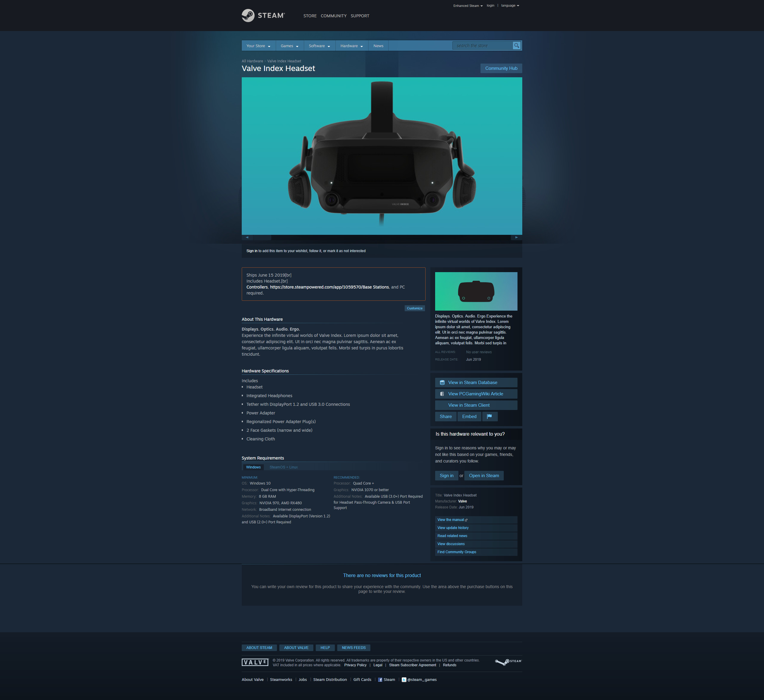
Task: Click the database icon on View in Steam Database
Action: tap(442, 383)
